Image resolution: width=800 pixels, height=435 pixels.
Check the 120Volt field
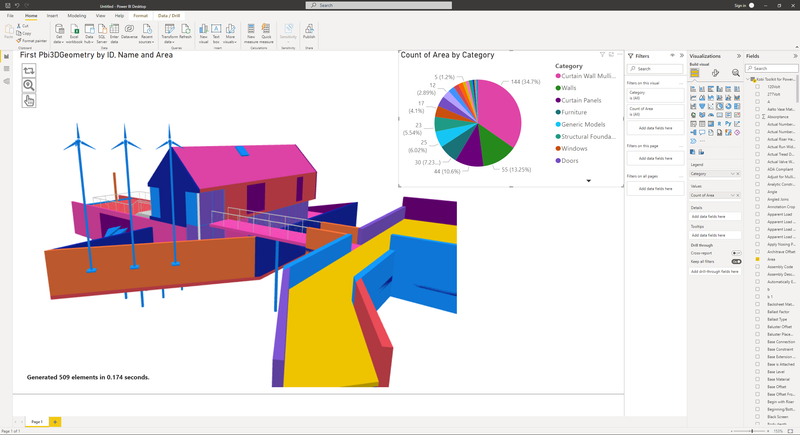point(757,87)
